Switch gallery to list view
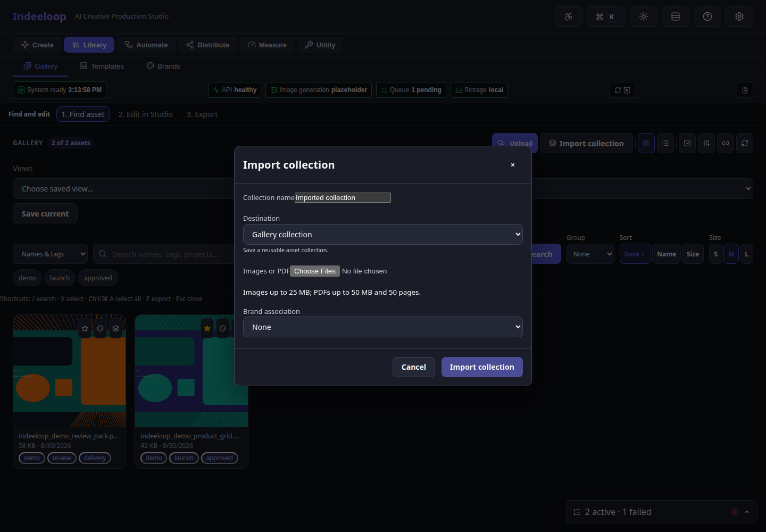 click(665, 143)
